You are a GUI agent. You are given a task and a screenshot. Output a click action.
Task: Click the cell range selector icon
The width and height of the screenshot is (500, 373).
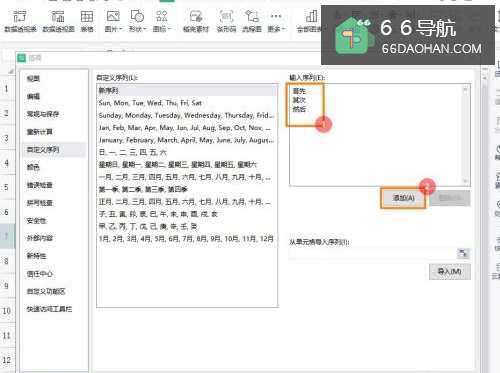(x=463, y=253)
